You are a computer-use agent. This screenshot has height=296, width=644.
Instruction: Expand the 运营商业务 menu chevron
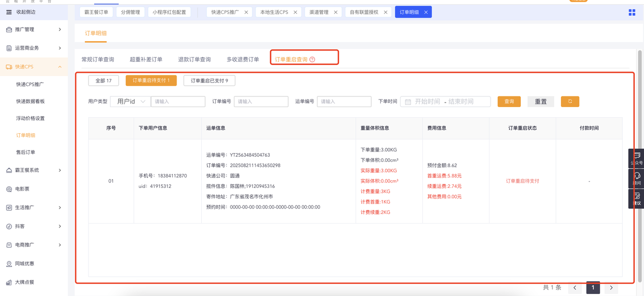(x=60, y=48)
